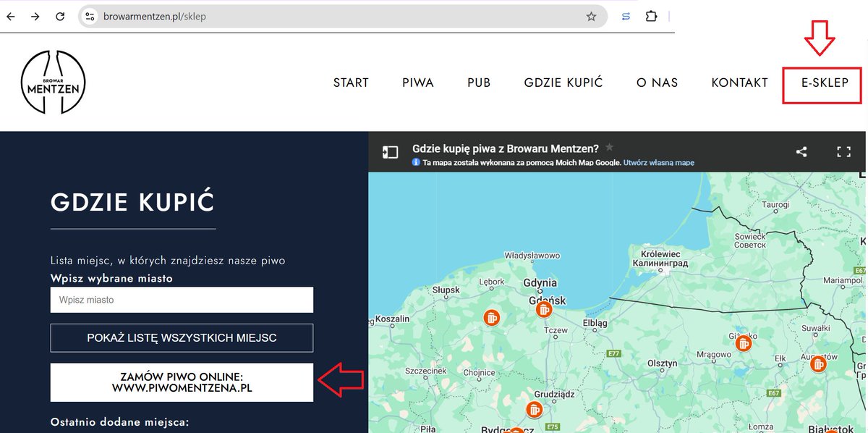Focus the Wpisz miasto city field
Screen dimensions: 868x433
182,300
